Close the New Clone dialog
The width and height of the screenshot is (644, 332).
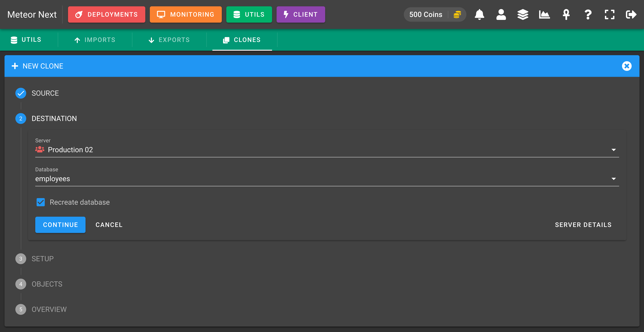(627, 66)
